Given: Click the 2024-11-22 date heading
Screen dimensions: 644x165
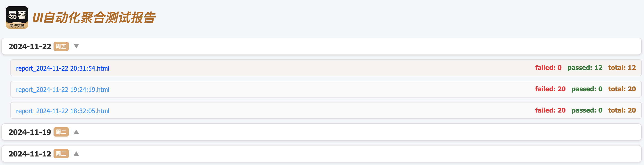Looking at the screenshot, I should point(30,47).
